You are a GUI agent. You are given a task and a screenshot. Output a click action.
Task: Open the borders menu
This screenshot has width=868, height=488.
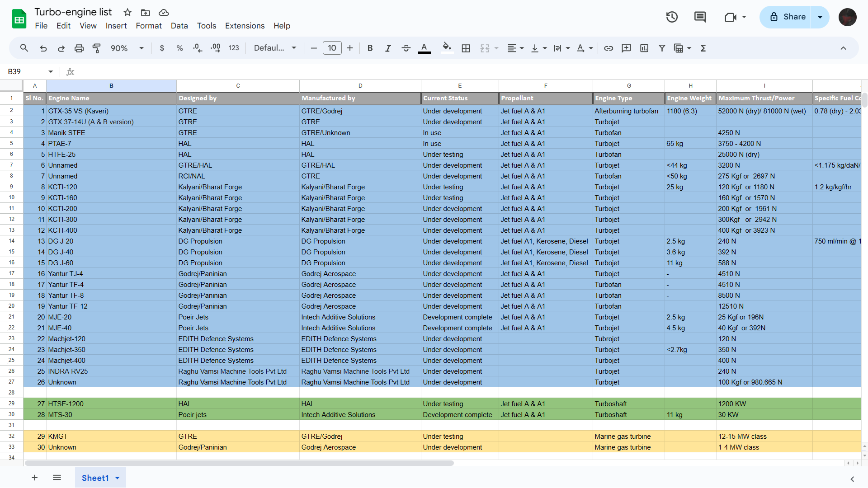pyautogui.click(x=466, y=48)
